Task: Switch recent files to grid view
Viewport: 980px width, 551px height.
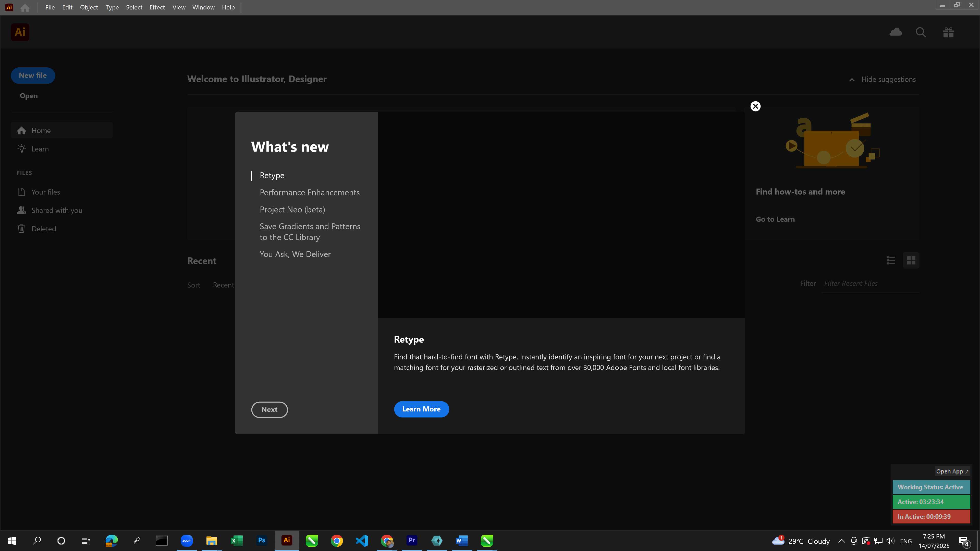Action: point(911,260)
